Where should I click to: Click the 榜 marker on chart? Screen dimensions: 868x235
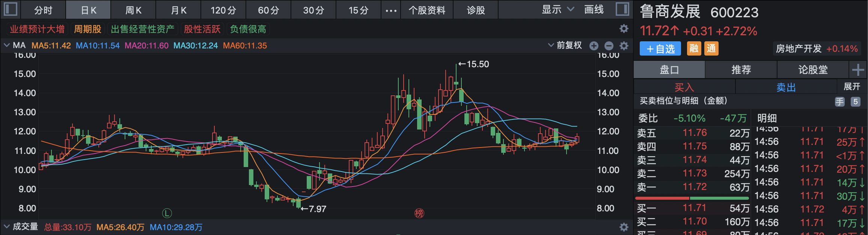419,213
